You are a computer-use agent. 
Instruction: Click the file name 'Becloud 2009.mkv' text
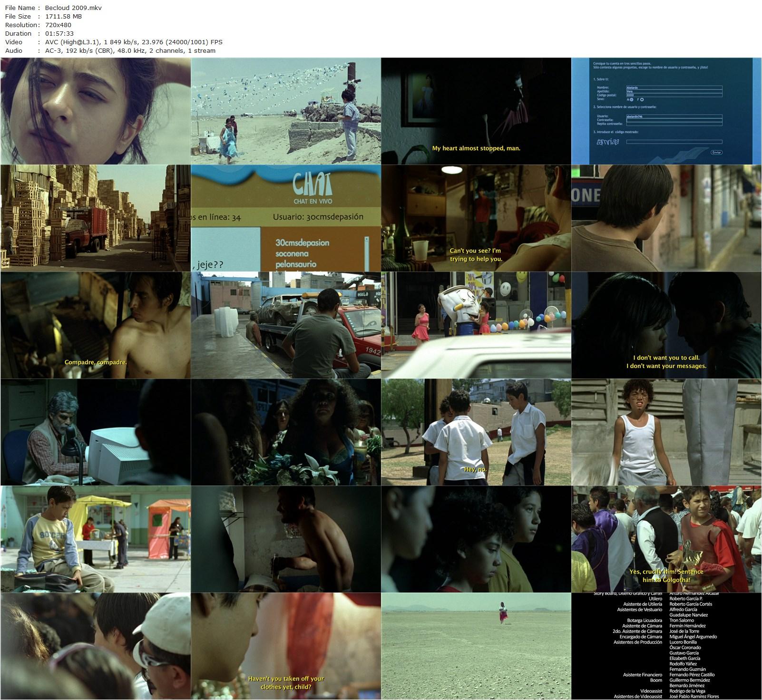point(73,8)
